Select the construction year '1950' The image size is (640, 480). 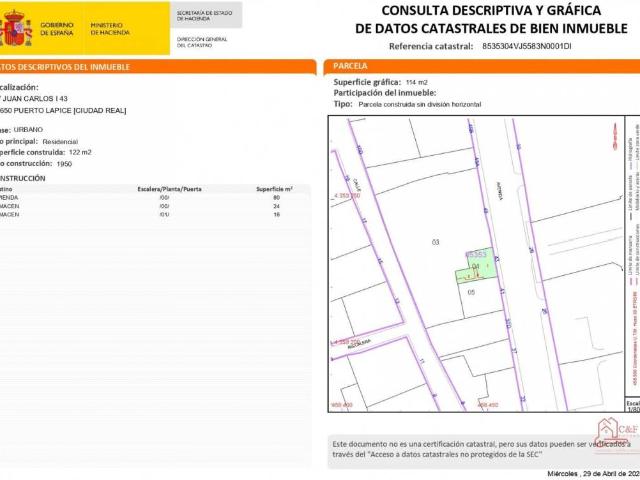64,164
